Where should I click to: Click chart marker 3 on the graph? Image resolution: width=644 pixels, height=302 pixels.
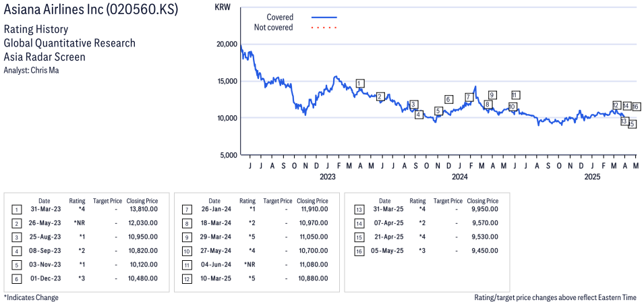coord(414,104)
